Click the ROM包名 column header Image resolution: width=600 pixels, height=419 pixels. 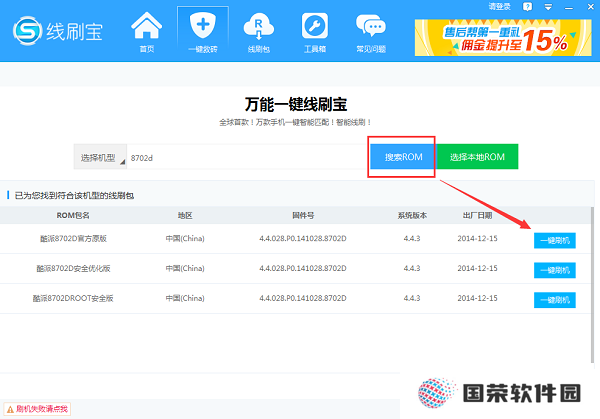73,215
